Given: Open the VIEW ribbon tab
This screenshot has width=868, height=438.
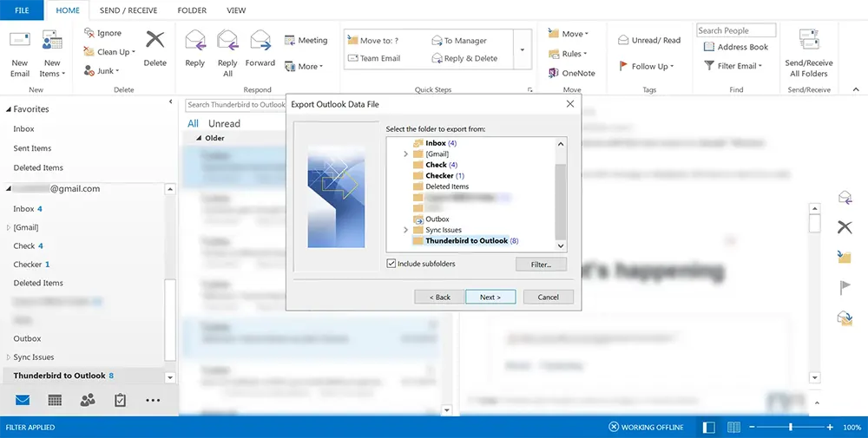Looking at the screenshot, I should (236, 10).
